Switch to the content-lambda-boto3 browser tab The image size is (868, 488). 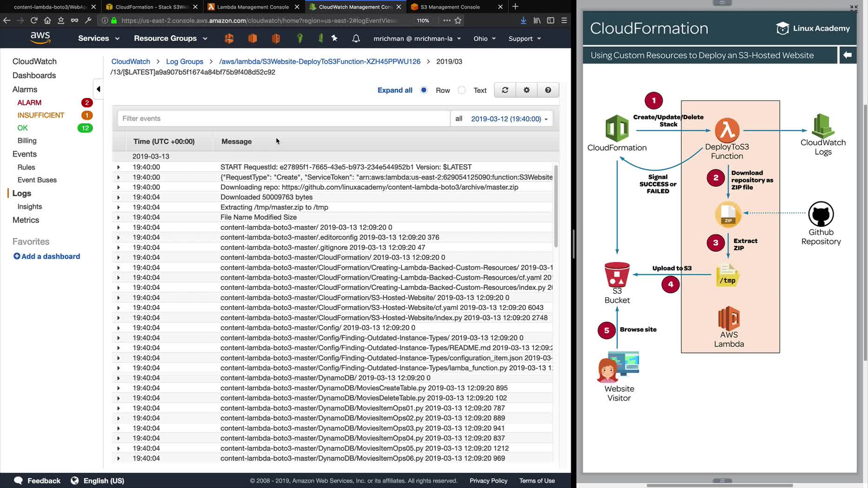(50, 7)
